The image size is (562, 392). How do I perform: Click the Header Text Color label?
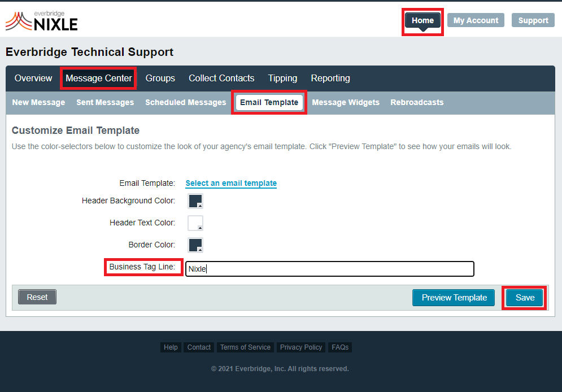(x=142, y=223)
